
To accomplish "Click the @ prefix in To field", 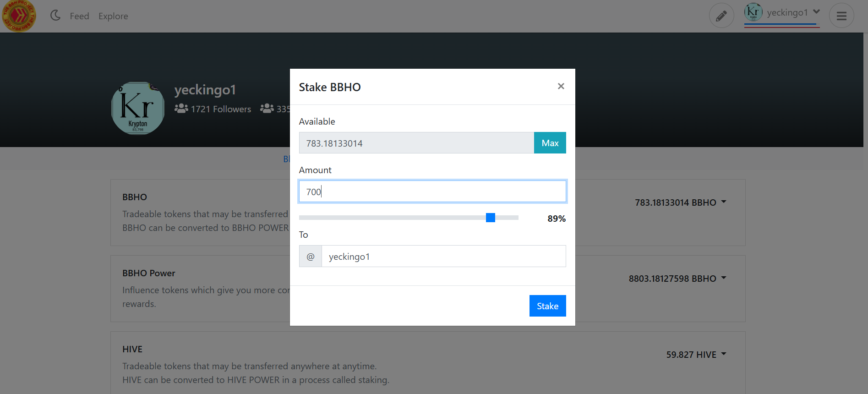I will [x=311, y=256].
